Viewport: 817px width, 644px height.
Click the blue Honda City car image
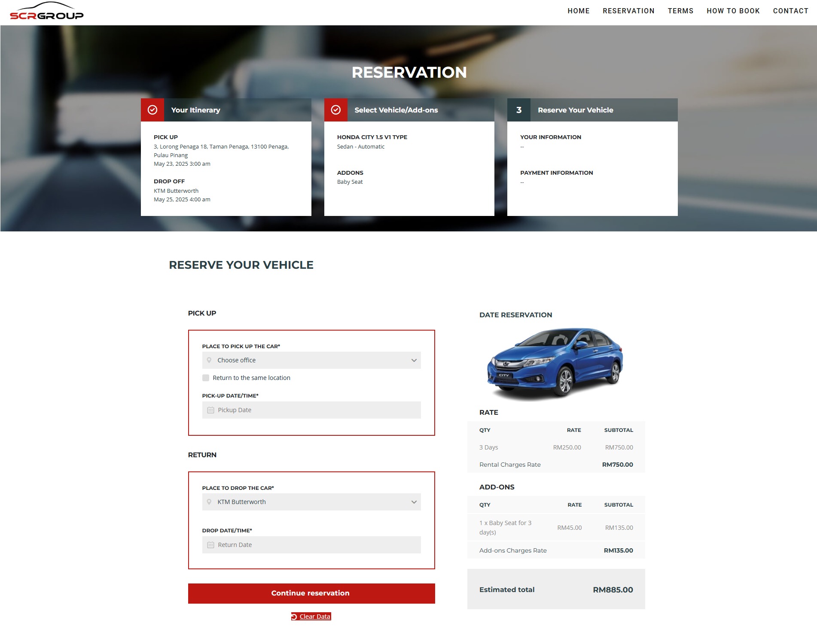[555, 363]
